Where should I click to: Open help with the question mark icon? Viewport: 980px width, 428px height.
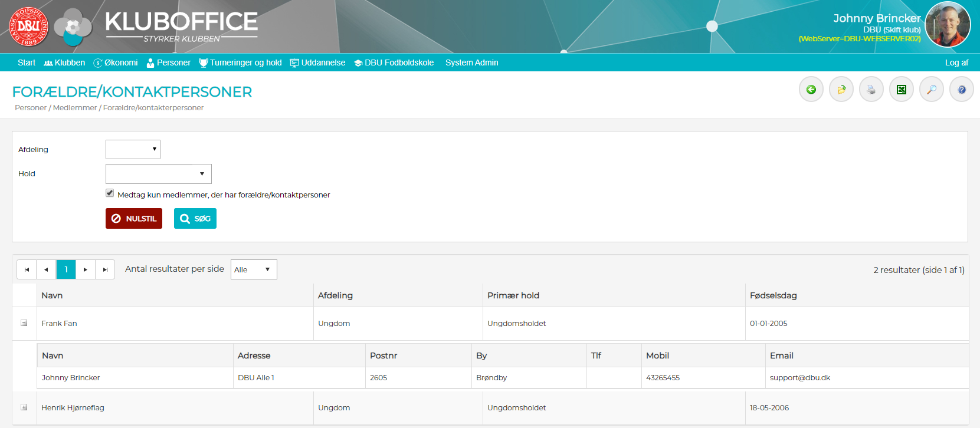click(962, 90)
